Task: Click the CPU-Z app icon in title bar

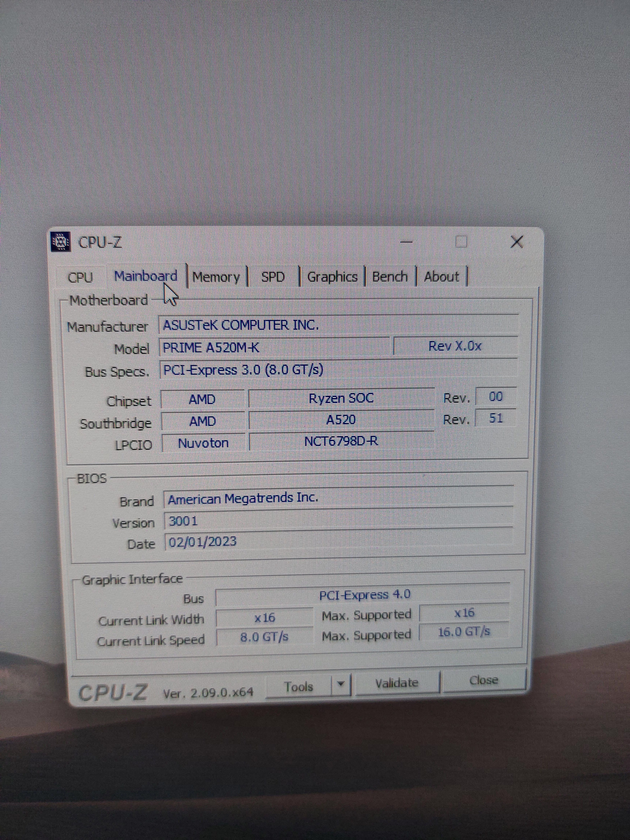Action: coord(61,242)
